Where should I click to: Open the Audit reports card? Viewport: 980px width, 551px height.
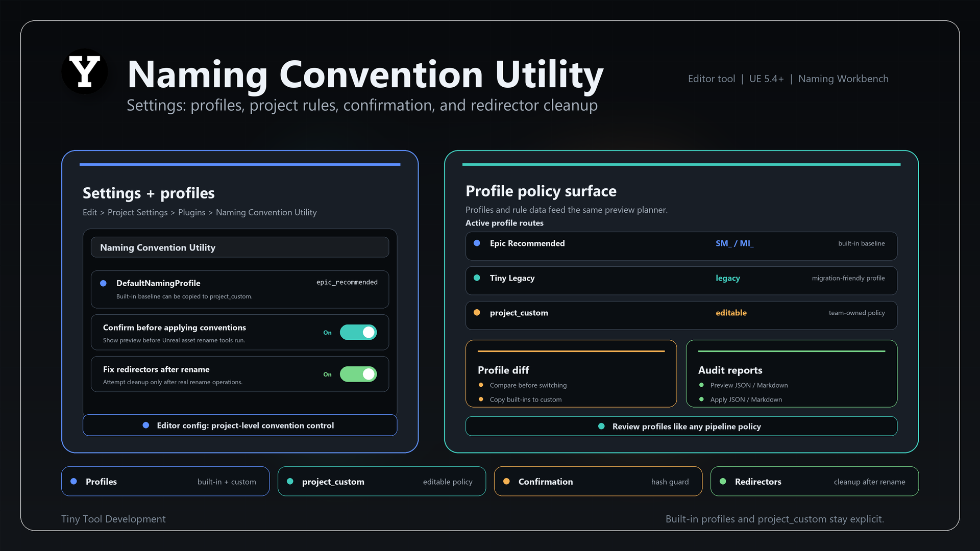coord(792,373)
